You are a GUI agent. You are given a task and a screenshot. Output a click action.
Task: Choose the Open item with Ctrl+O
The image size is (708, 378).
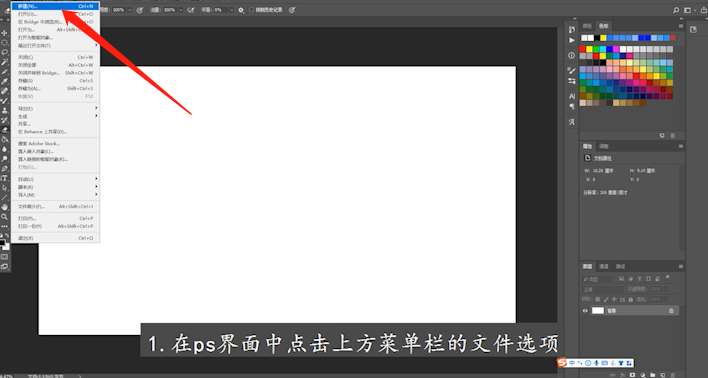(x=55, y=14)
